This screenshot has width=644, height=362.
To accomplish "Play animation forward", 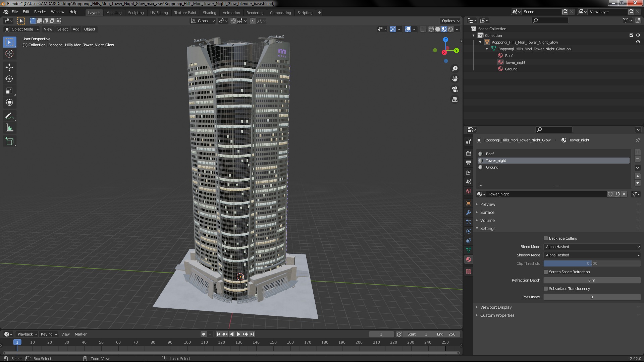I will tap(238, 334).
